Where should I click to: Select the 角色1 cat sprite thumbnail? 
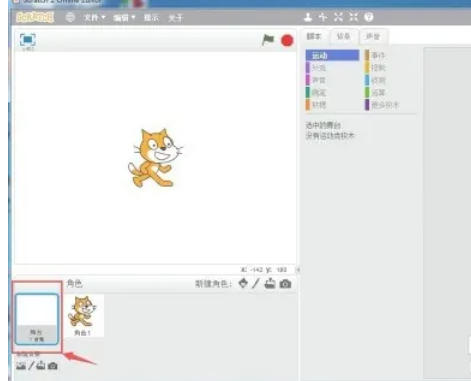pos(84,316)
